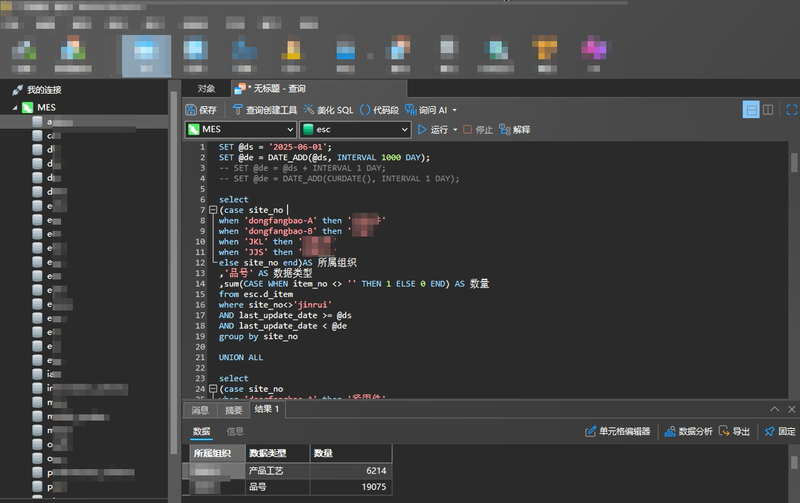Viewport: 800px width, 503px height.
Task: Run the query with 运行 button
Action: [433, 130]
